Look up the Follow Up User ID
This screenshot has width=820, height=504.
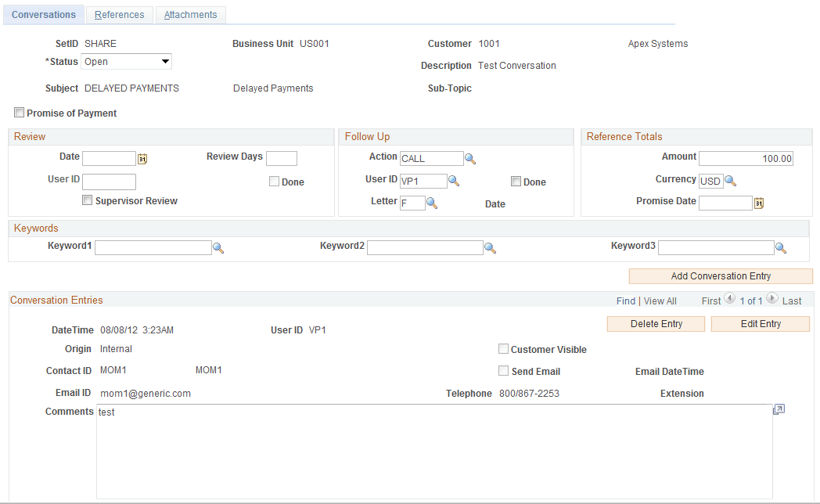[x=452, y=180]
